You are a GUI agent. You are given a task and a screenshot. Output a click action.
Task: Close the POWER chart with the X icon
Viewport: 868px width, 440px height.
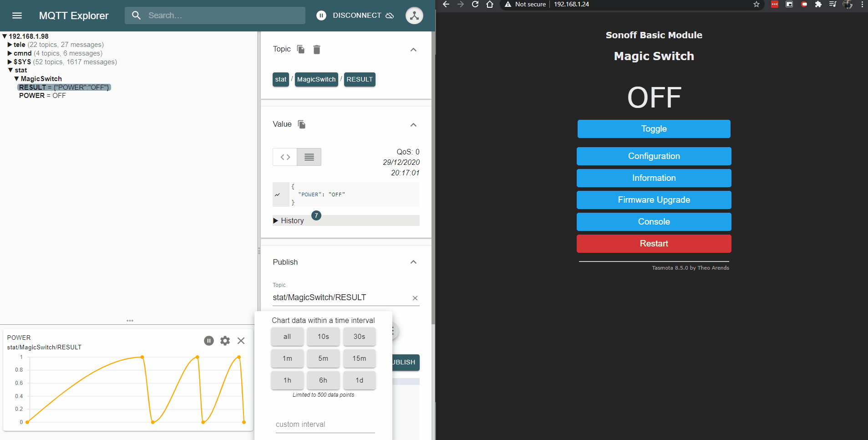click(x=241, y=341)
